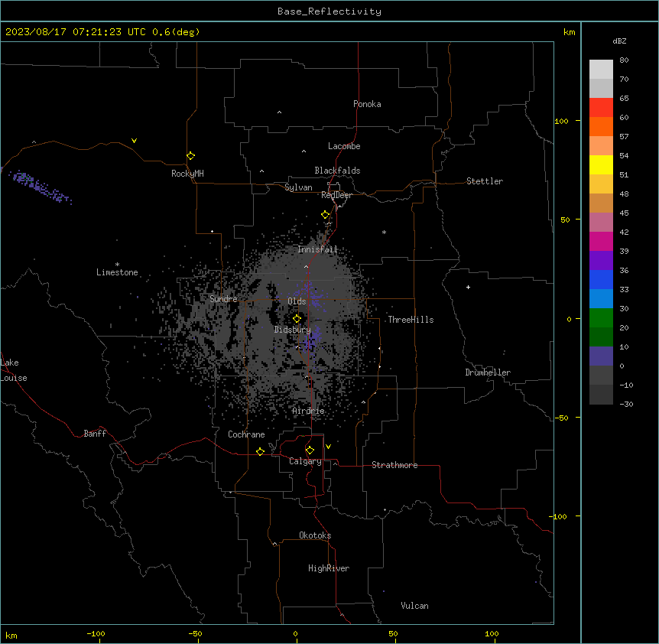Pick the orange 60-57 dBZ swatch
This screenshot has width=659, height=644.
click(x=601, y=126)
